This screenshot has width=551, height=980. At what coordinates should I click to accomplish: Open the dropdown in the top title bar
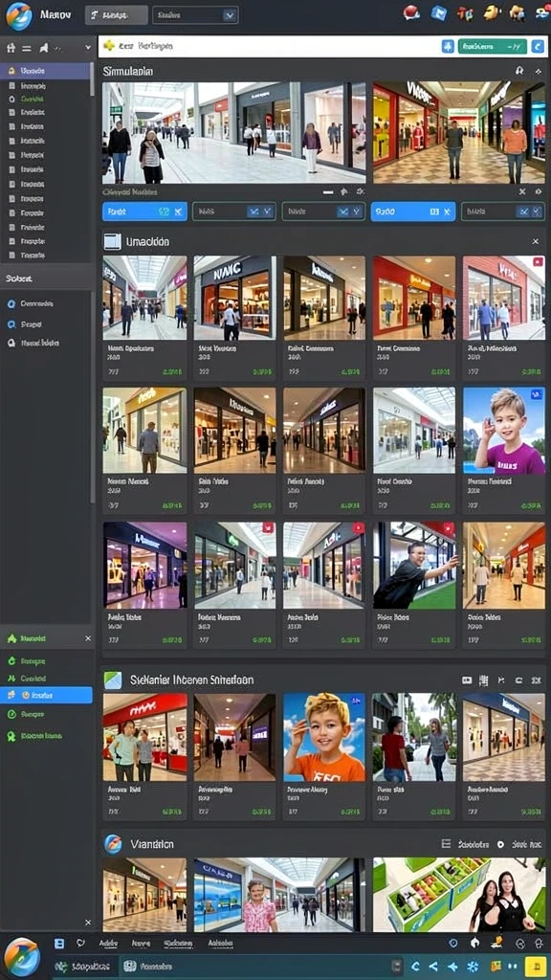click(195, 15)
